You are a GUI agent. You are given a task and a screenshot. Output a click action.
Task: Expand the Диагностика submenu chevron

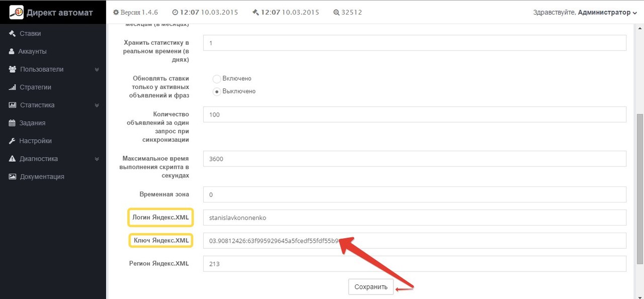tap(97, 159)
